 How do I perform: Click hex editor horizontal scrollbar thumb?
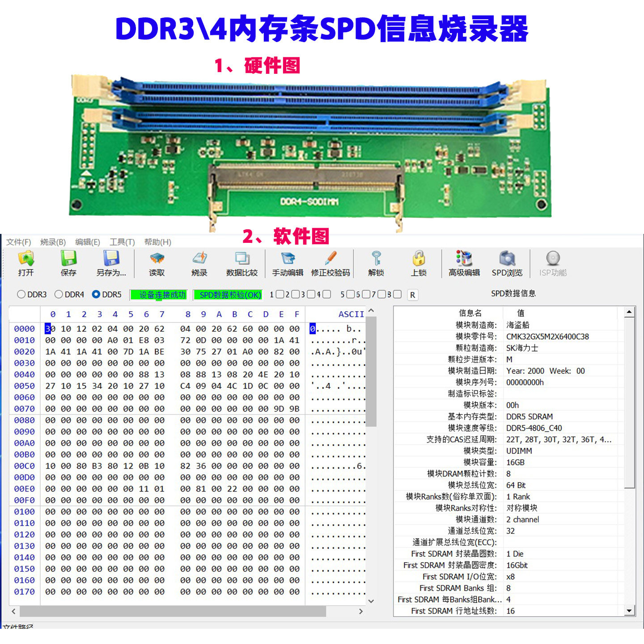click(173, 611)
